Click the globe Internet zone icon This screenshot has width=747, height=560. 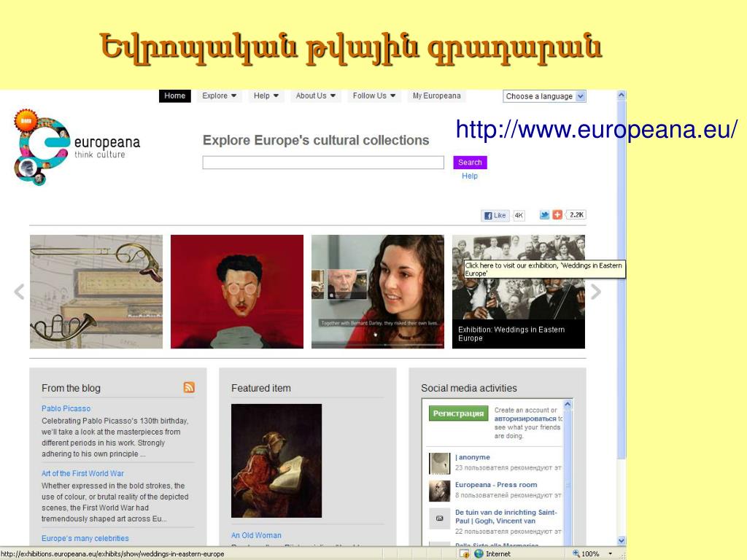(479, 554)
